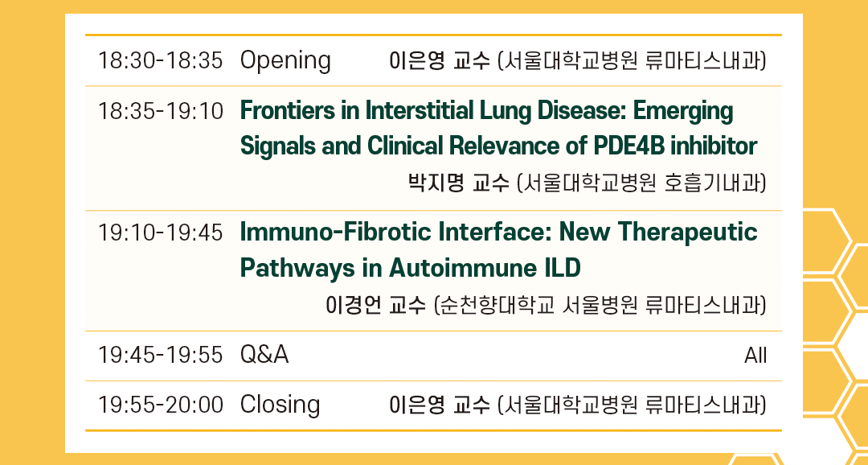
Task: Click the 18:30-18:35 time slot
Action: click(160, 60)
